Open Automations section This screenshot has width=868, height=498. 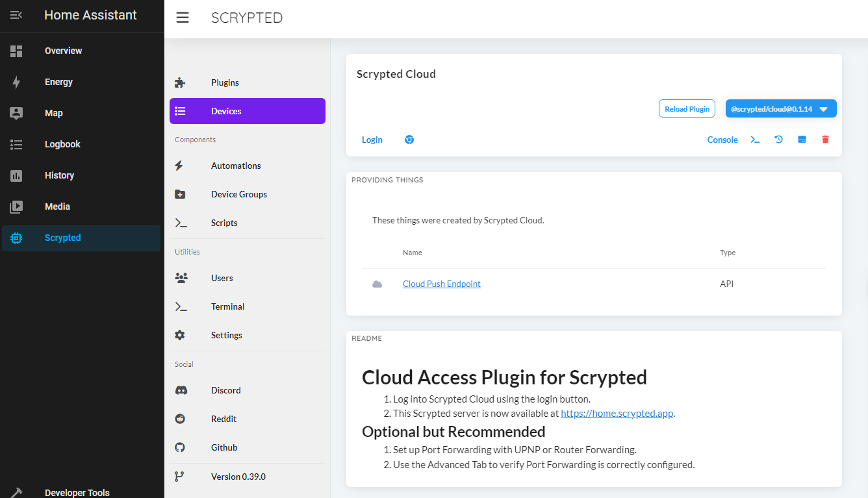pos(248,166)
